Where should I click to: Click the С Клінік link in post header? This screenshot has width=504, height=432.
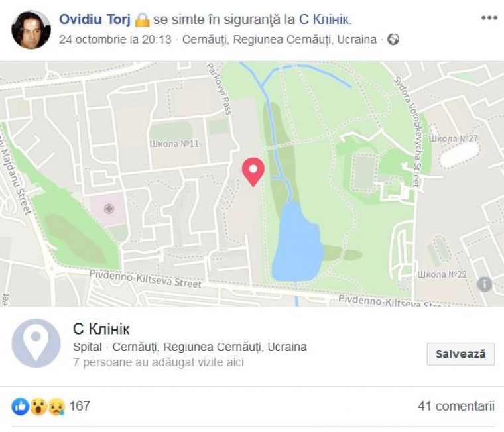click(324, 19)
